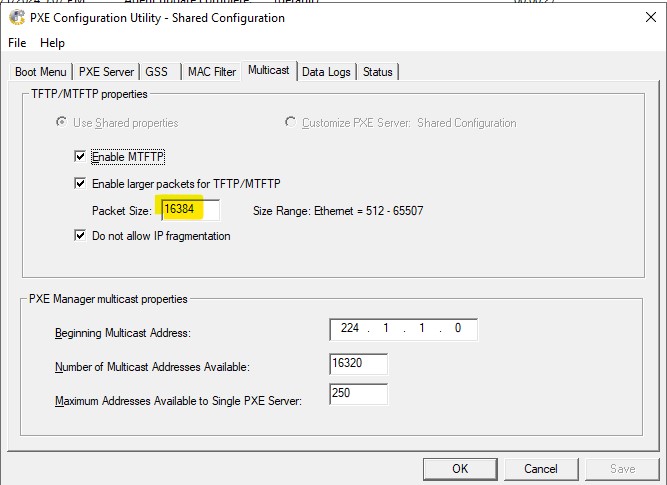Click last octet 0 of multicast address

click(458, 328)
